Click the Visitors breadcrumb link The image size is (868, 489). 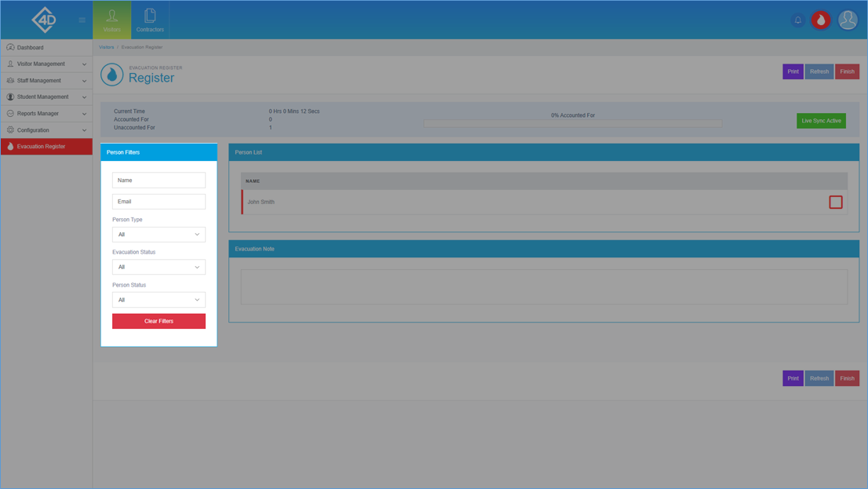106,47
